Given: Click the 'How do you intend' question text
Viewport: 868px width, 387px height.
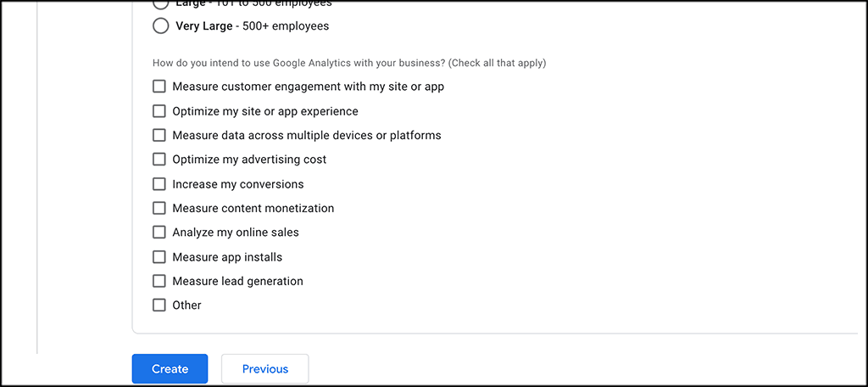Looking at the screenshot, I should 348,63.
